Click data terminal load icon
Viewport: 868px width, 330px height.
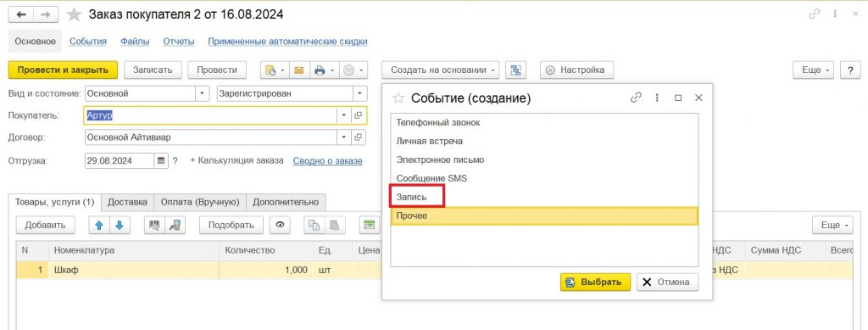pos(175,225)
